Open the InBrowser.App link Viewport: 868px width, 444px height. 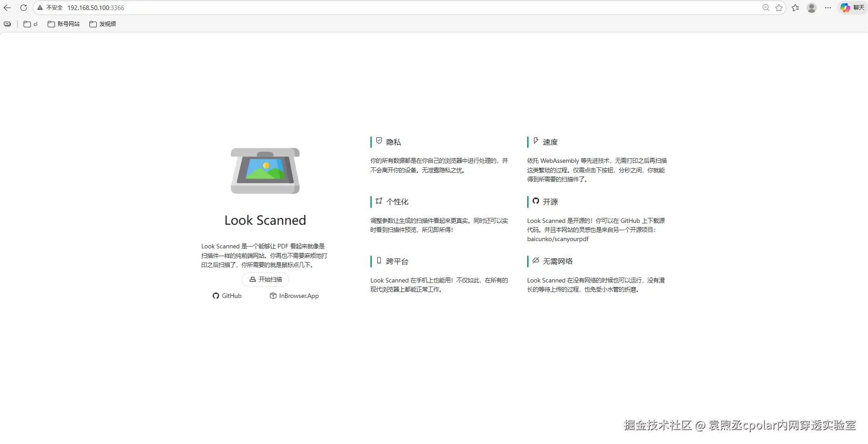click(294, 296)
